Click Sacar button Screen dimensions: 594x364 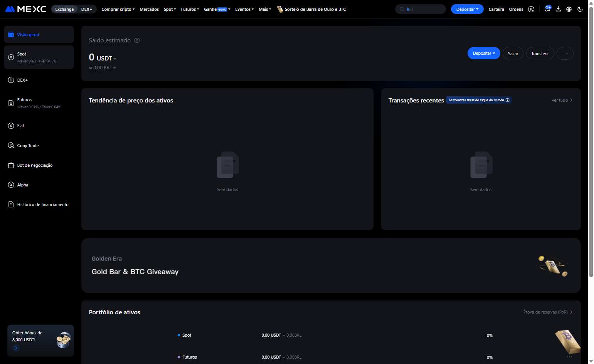(x=513, y=54)
